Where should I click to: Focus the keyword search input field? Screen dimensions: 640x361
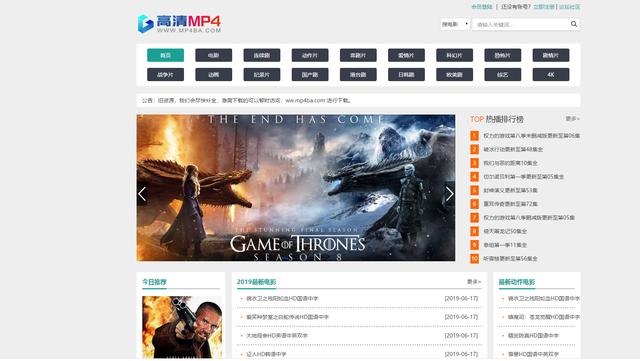(x=521, y=24)
